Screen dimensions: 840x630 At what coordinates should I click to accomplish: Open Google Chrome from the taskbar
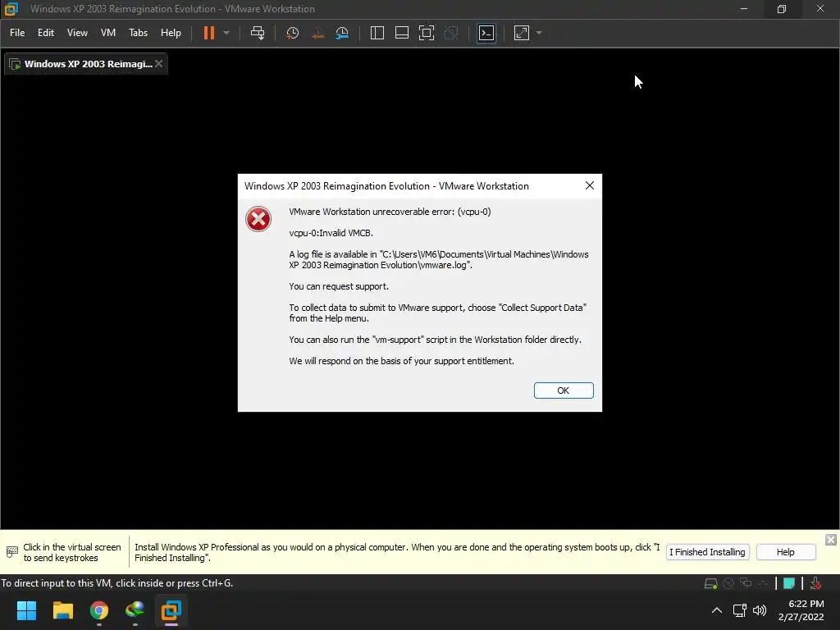99,610
